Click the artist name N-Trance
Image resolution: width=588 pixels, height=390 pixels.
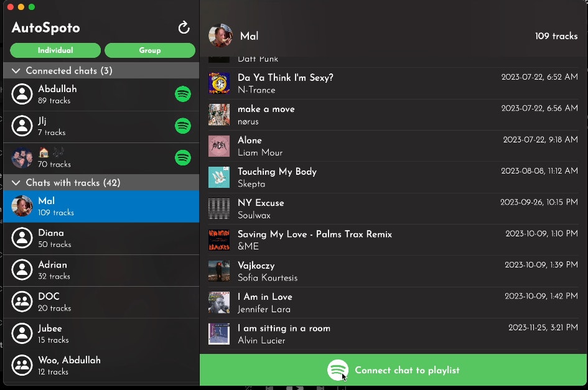pos(256,90)
